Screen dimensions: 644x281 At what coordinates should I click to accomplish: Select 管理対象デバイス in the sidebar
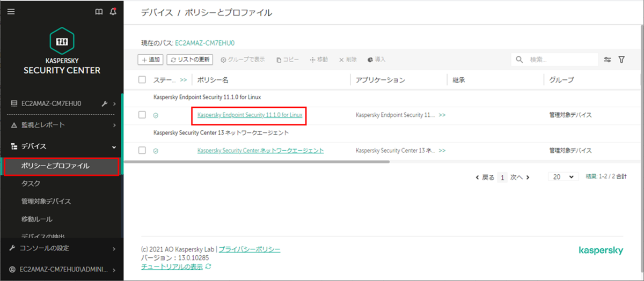pos(46,201)
